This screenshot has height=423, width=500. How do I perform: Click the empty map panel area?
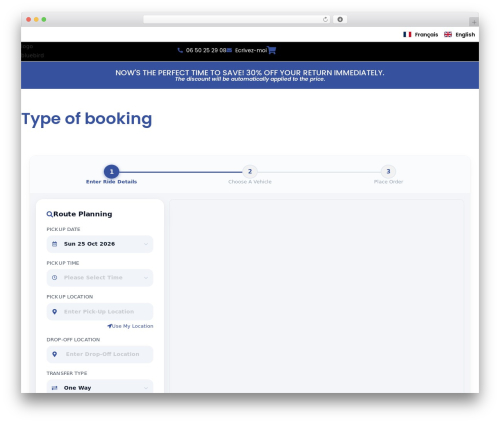pos(316,296)
